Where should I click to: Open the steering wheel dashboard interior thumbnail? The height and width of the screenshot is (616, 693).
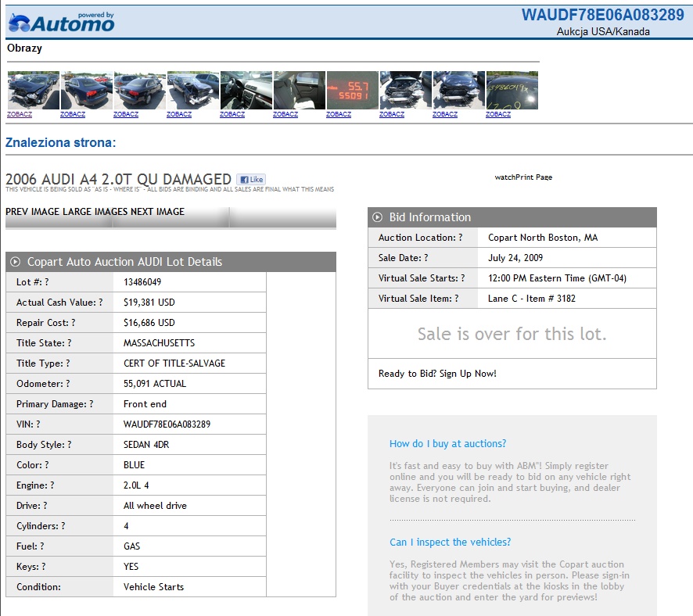coord(246,90)
